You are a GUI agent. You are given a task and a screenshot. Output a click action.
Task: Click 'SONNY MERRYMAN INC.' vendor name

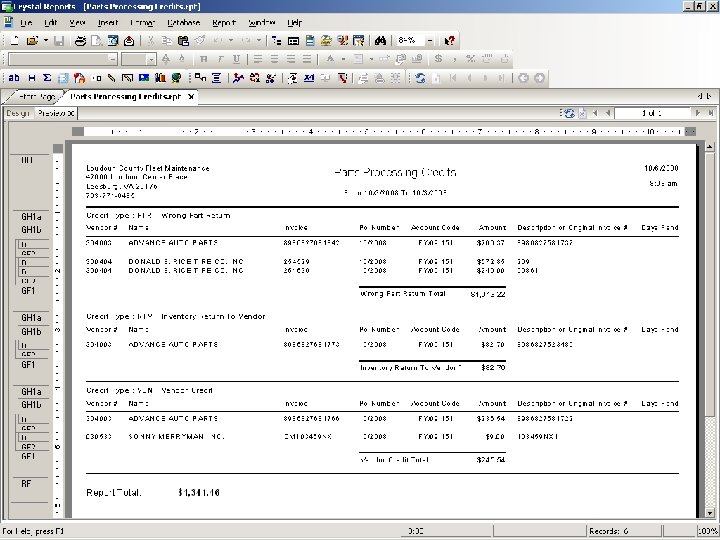[x=176, y=437]
